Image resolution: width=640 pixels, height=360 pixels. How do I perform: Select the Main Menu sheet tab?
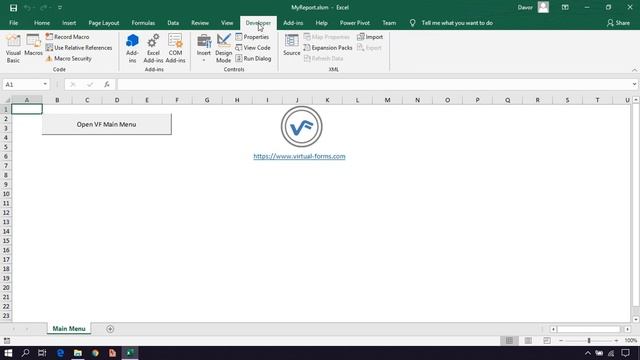(69, 329)
